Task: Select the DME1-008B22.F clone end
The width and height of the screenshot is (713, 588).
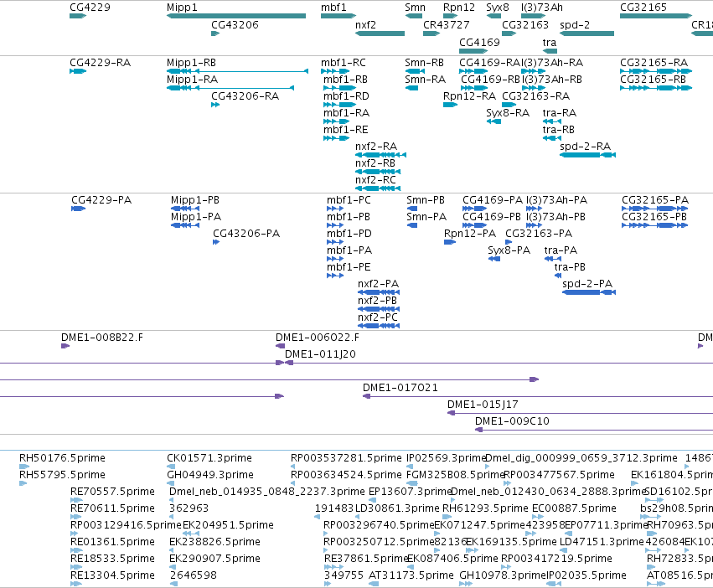Action: [65, 346]
